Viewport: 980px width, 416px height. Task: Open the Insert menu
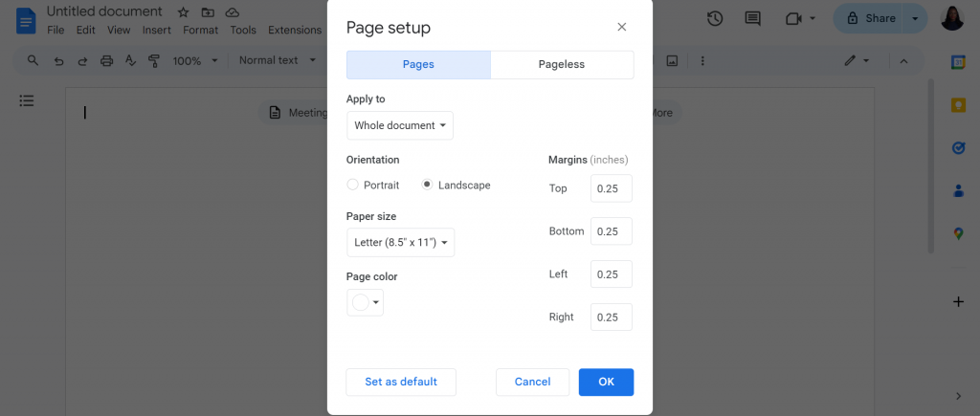(158, 30)
